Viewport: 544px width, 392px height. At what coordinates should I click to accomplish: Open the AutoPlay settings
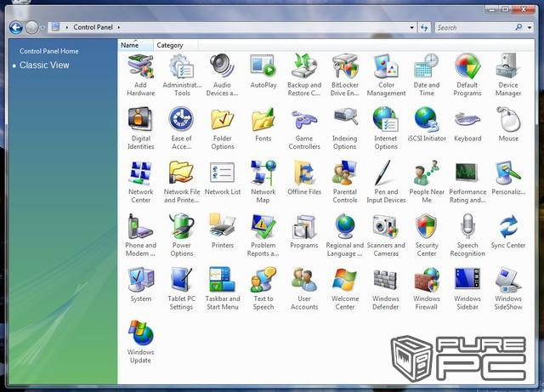[263, 71]
